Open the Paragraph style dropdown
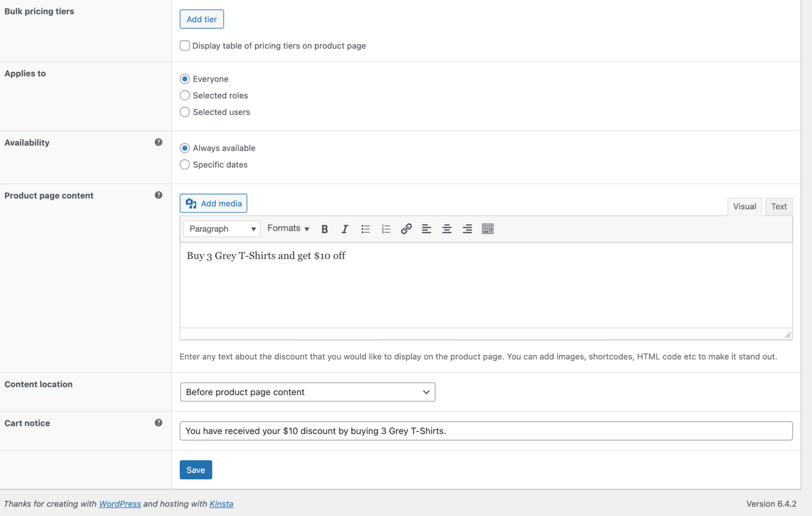Screen dimensions: 812x516 221,228
